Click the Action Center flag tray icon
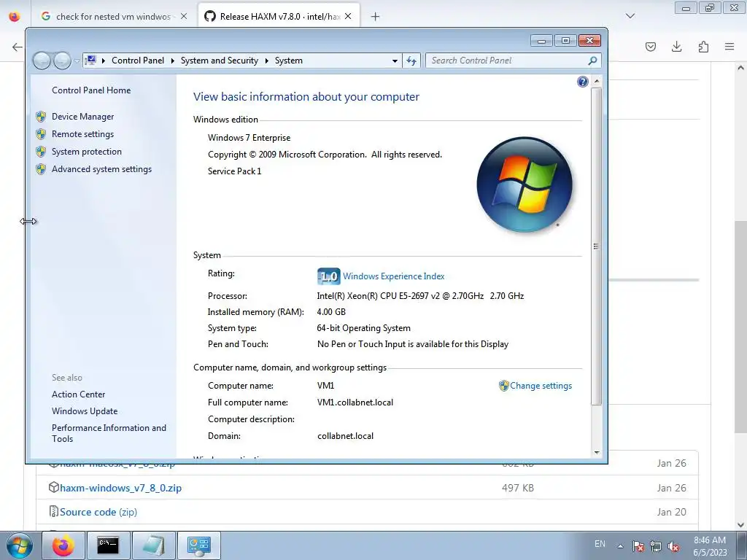This screenshot has width=747, height=560. [x=638, y=546]
